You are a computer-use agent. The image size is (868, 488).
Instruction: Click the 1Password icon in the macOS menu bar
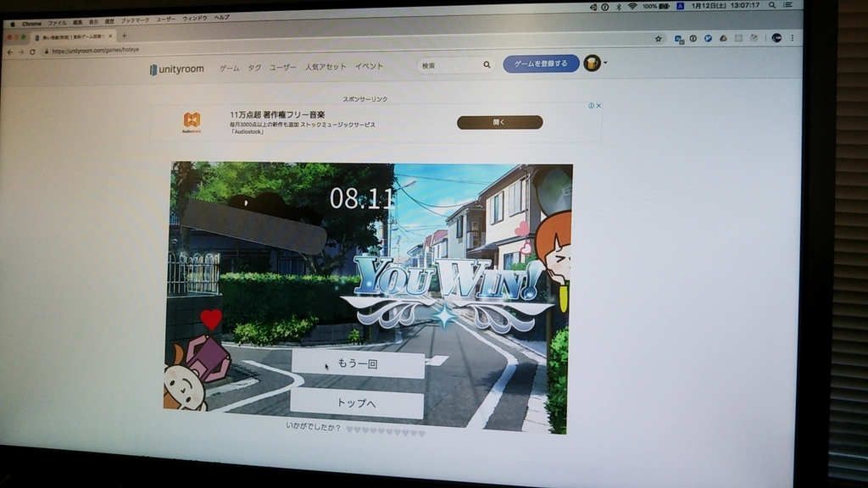pyautogui.click(x=605, y=7)
